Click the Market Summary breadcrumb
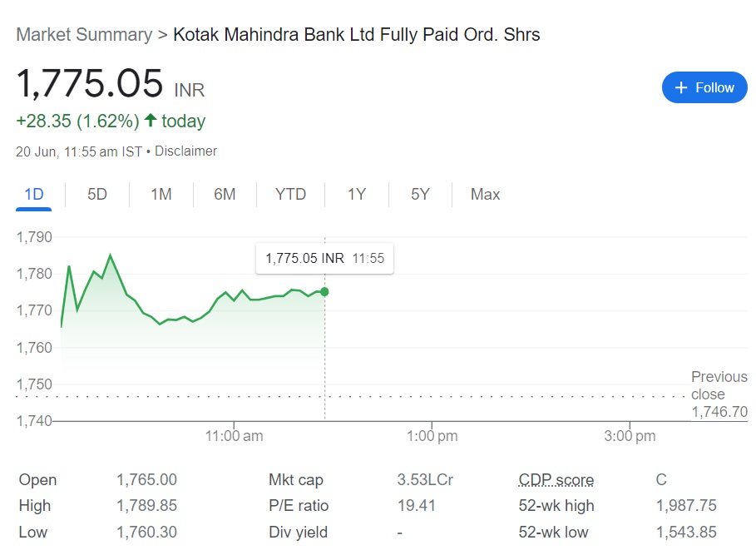756x555 pixels. pyautogui.click(x=84, y=35)
